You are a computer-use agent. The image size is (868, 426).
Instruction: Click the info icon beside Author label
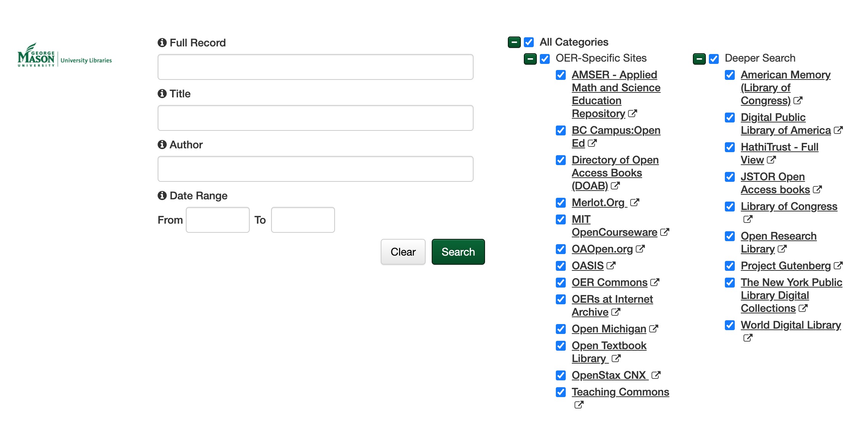[x=162, y=145]
